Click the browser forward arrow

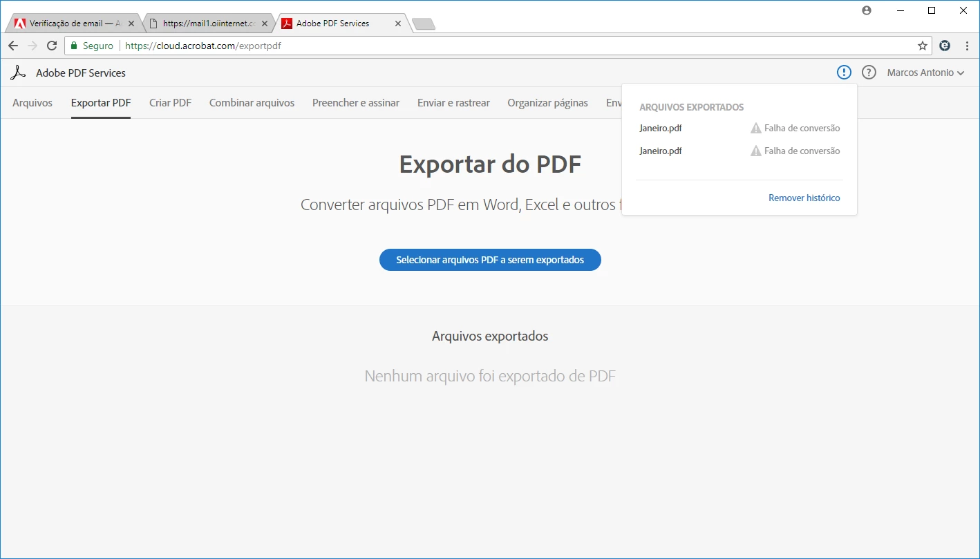tap(32, 46)
